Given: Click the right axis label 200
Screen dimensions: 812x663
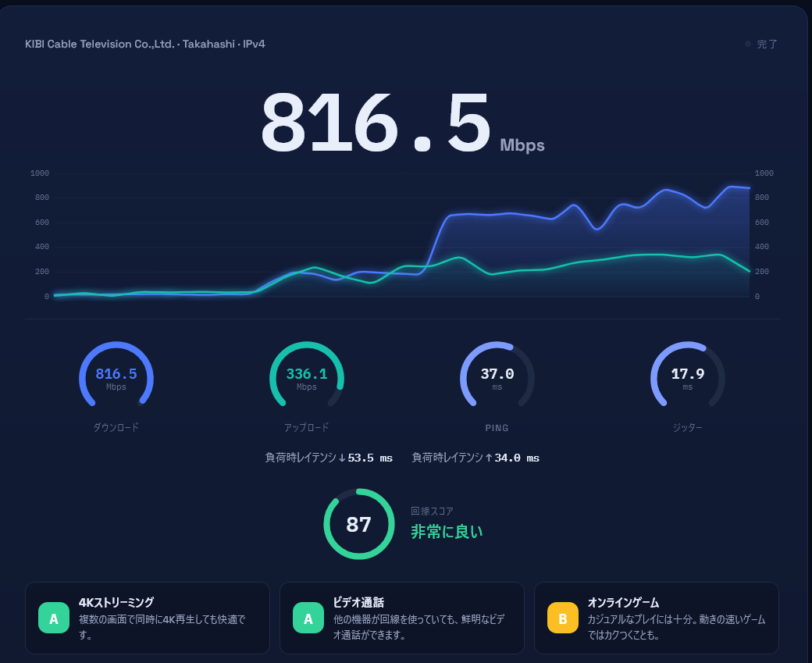Looking at the screenshot, I should 762,272.
